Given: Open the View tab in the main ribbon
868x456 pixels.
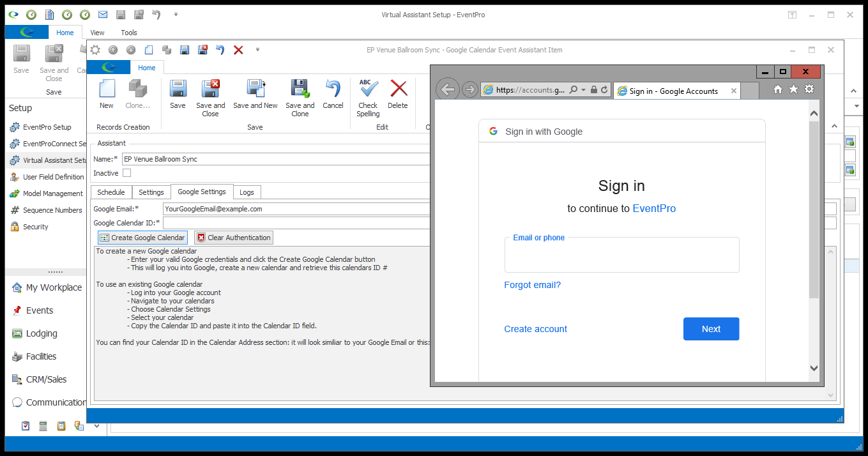Looking at the screenshot, I should (x=97, y=33).
